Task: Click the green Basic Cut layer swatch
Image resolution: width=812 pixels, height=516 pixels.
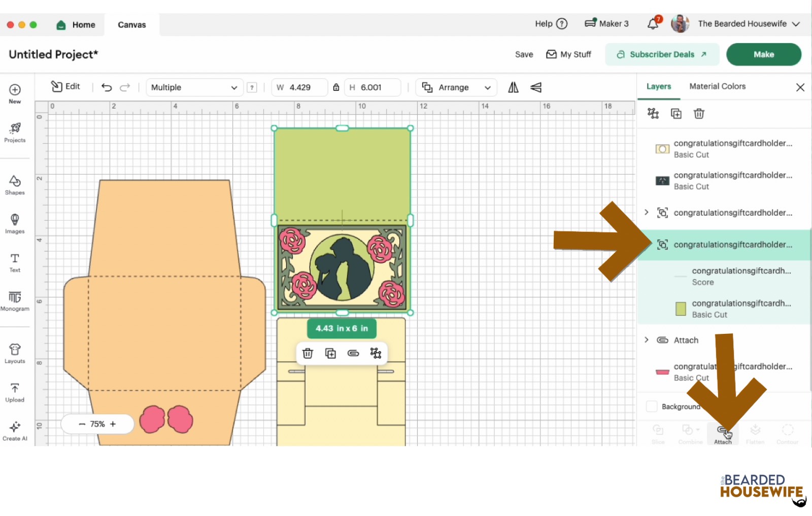Action: [681, 308]
